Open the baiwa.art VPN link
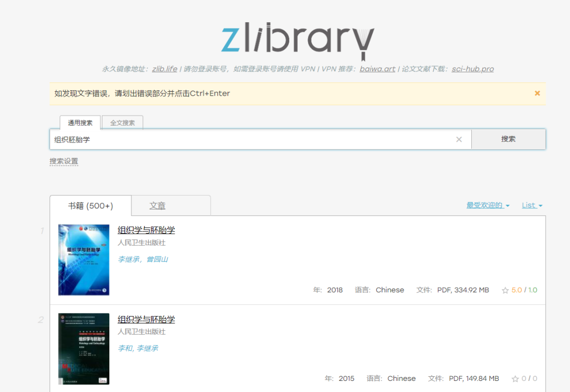This screenshot has height=392, width=570. (x=377, y=69)
